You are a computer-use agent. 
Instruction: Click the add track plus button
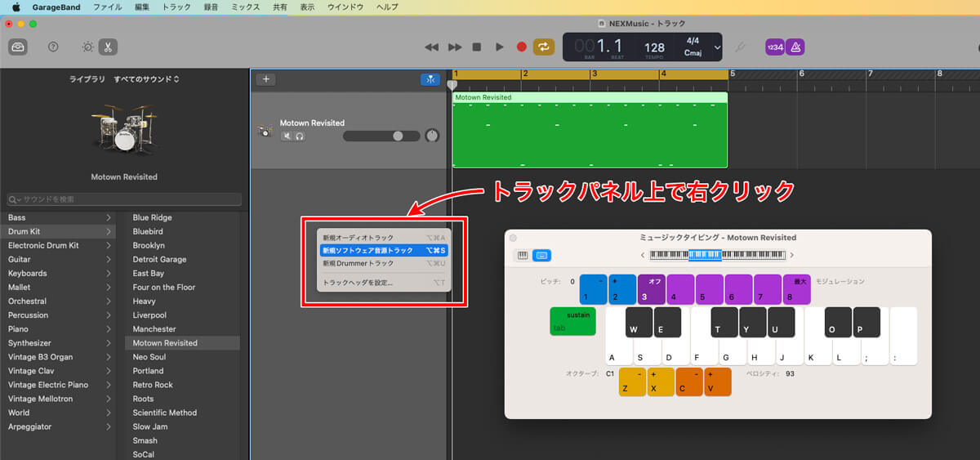click(x=265, y=79)
